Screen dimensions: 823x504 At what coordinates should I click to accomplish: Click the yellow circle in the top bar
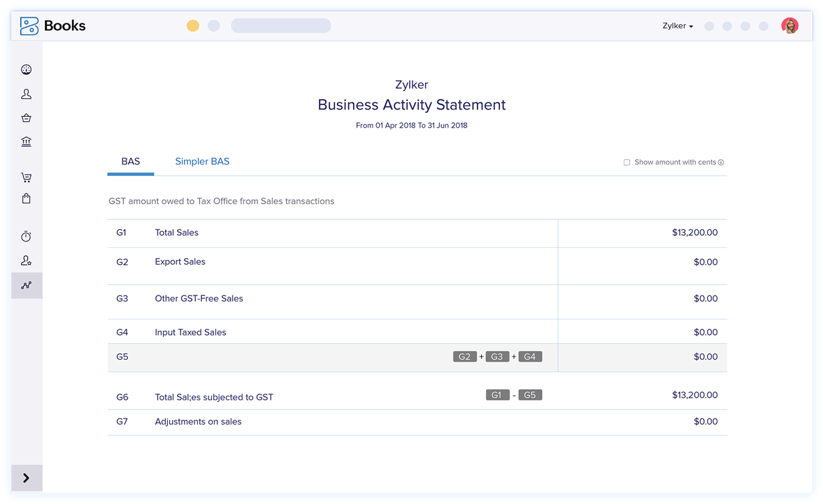coord(193,26)
